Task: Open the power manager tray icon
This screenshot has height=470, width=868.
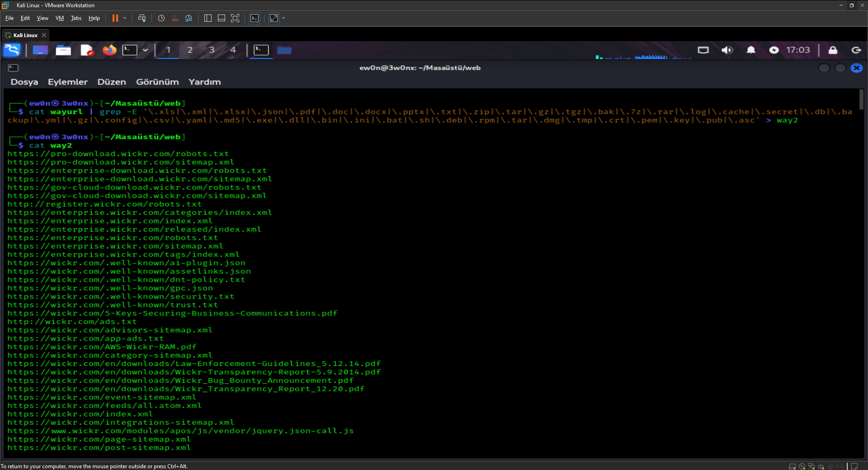Action: (774, 50)
